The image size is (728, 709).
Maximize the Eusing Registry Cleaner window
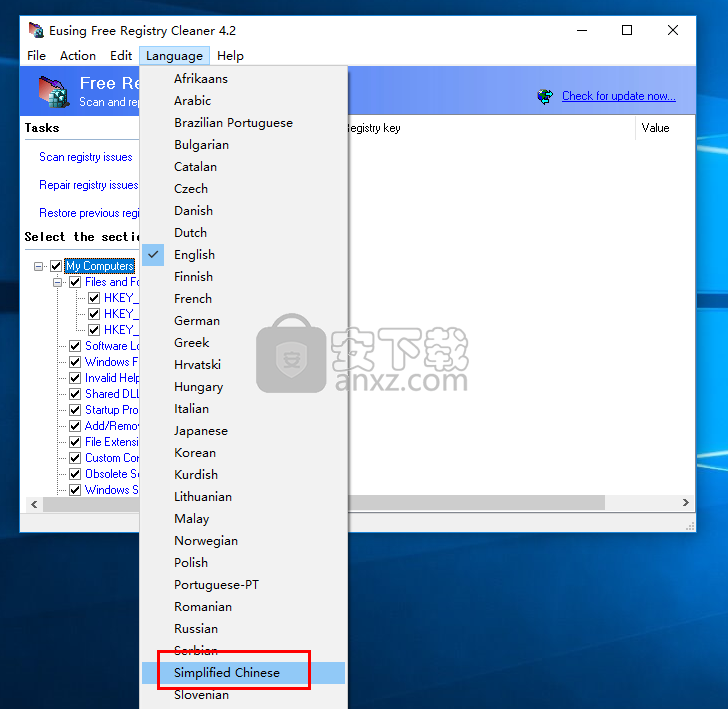tap(627, 31)
